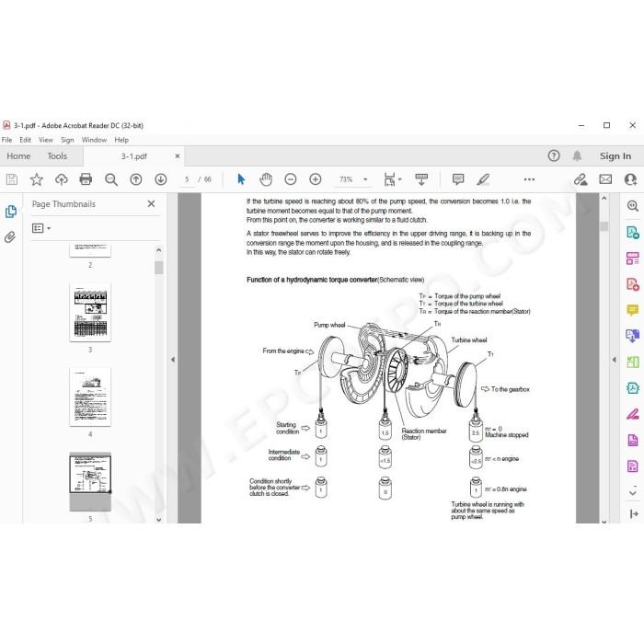Select page 4 thumbnail
Screen dimensions: 644x644
[x=90, y=397]
